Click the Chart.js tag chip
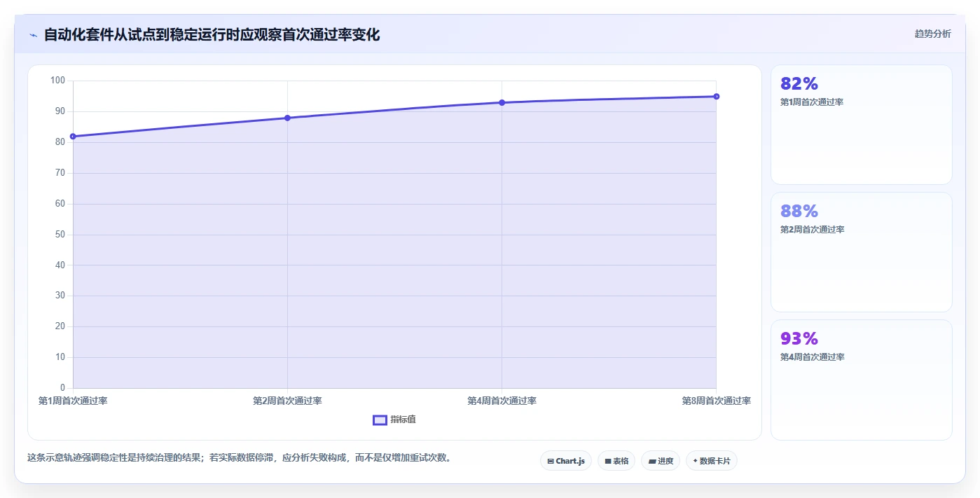 pyautogui.click(x=566, y=461)
